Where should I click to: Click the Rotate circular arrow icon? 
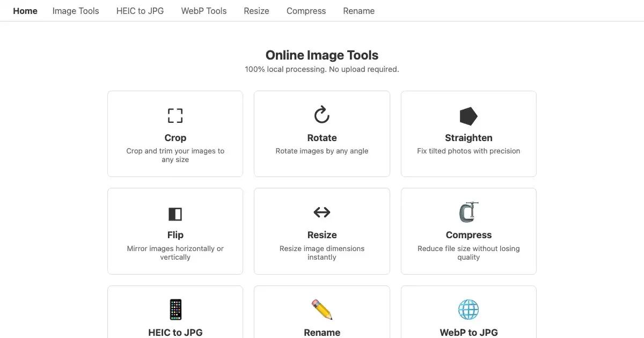(321, 115)
